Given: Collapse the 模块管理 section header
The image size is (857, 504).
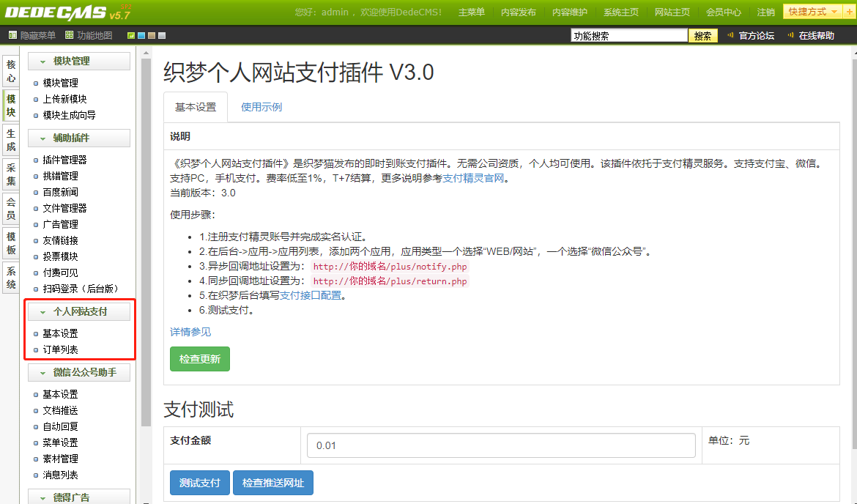Looking at the screenshot, I should pyautogui.click(x=78, y=62).
